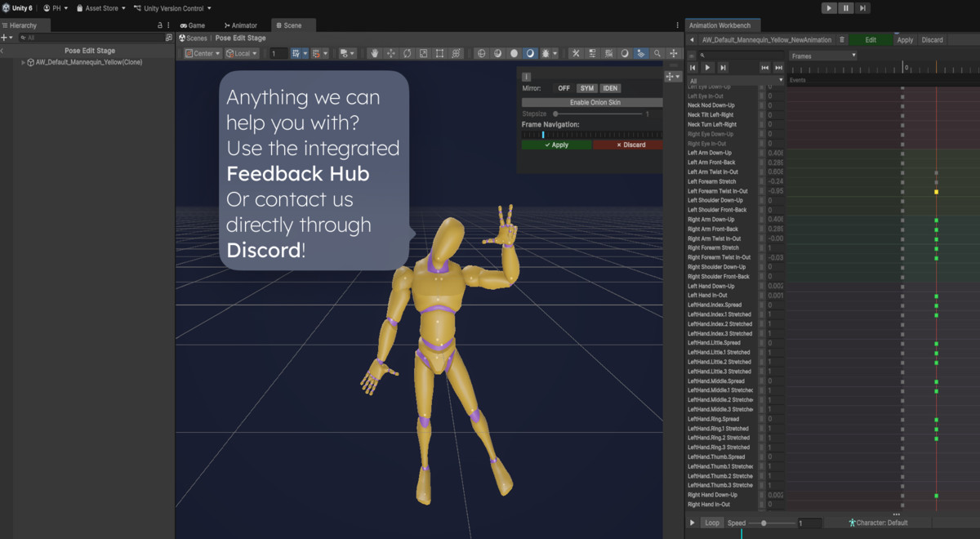Select the Rect transform tool
Screen dimensions: 980x539
pyautogui.click(x=439, y=53)
